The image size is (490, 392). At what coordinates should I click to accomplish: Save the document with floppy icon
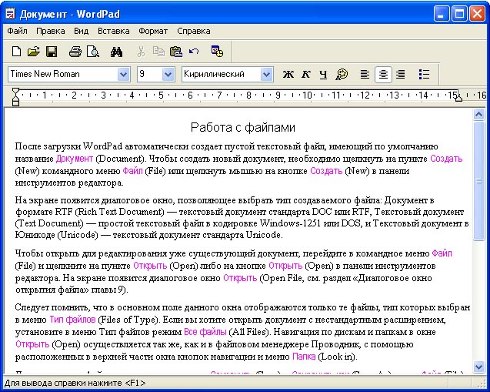(52, 51)
